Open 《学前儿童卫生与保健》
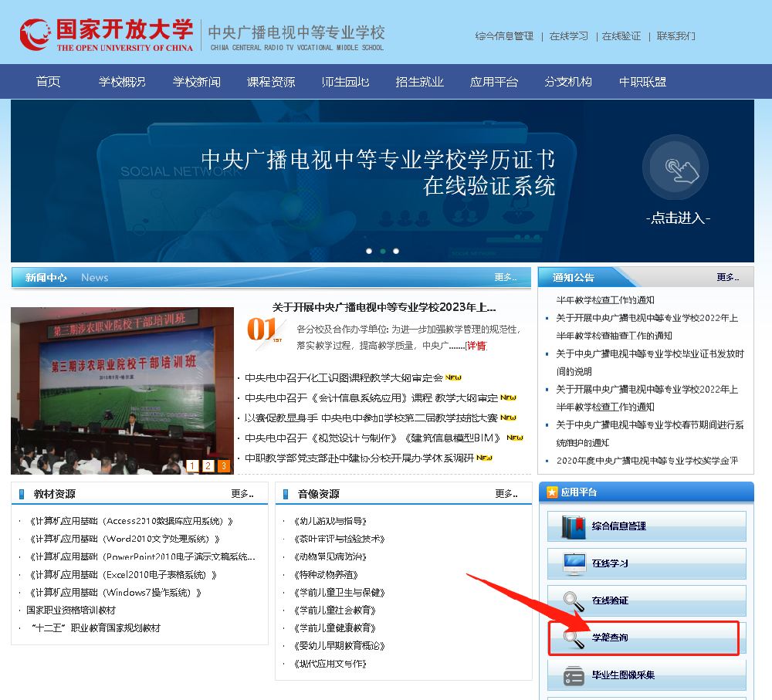 click(x=339, y=593)
